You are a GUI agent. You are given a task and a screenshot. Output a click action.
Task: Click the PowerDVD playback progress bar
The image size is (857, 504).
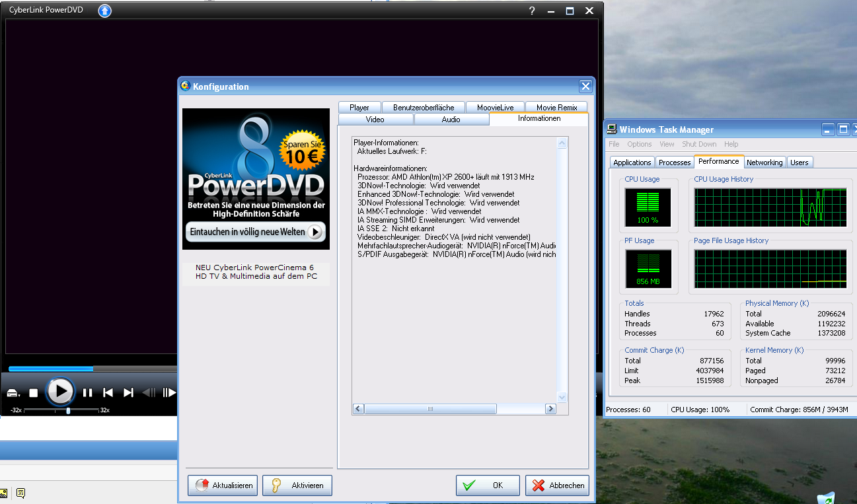click(x=93, y=369)
